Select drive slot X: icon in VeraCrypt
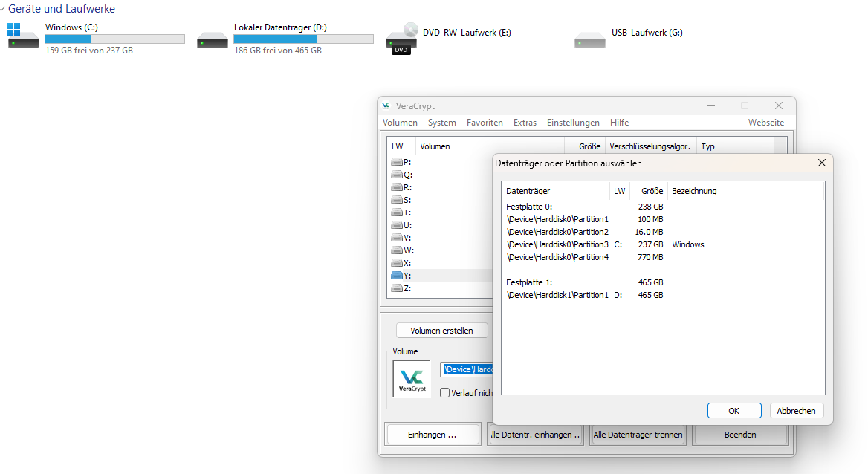Viewport: 868px width, 474px height. click(x=396, y=263)
